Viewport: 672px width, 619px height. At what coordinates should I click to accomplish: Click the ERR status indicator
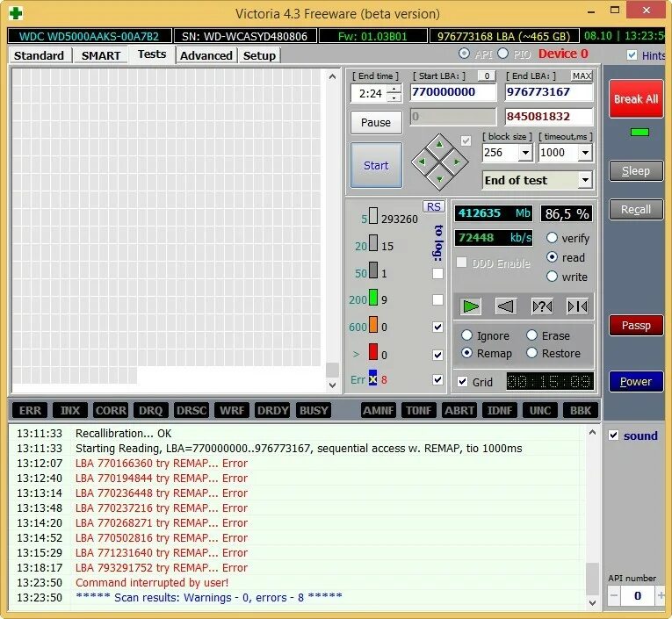click(x=30, y=410)
